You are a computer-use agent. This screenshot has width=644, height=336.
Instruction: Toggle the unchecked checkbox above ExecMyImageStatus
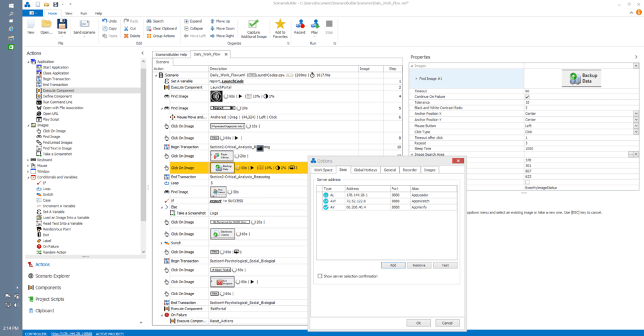coord(527,182)
